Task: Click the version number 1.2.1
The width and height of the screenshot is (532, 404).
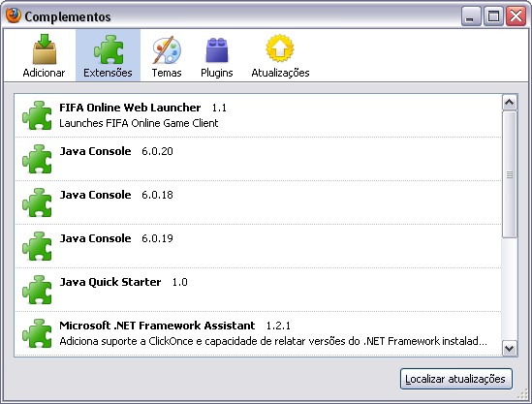Action: click(278, 326)
